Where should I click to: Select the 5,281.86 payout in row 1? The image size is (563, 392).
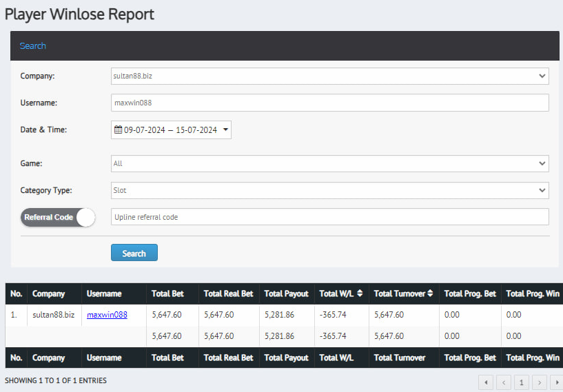pyautogui.click(x=279, y=315)
